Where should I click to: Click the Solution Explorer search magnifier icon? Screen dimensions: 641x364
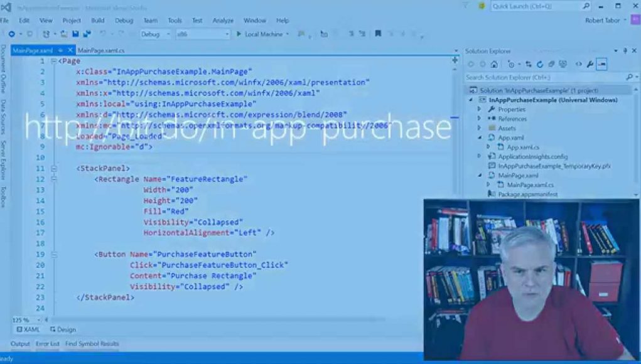click(x=629, y=77)
